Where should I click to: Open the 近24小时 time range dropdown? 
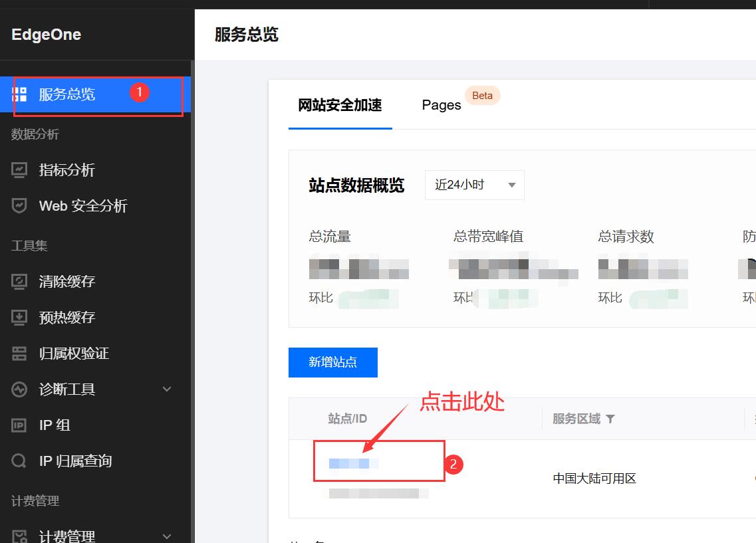click(475, 185)
